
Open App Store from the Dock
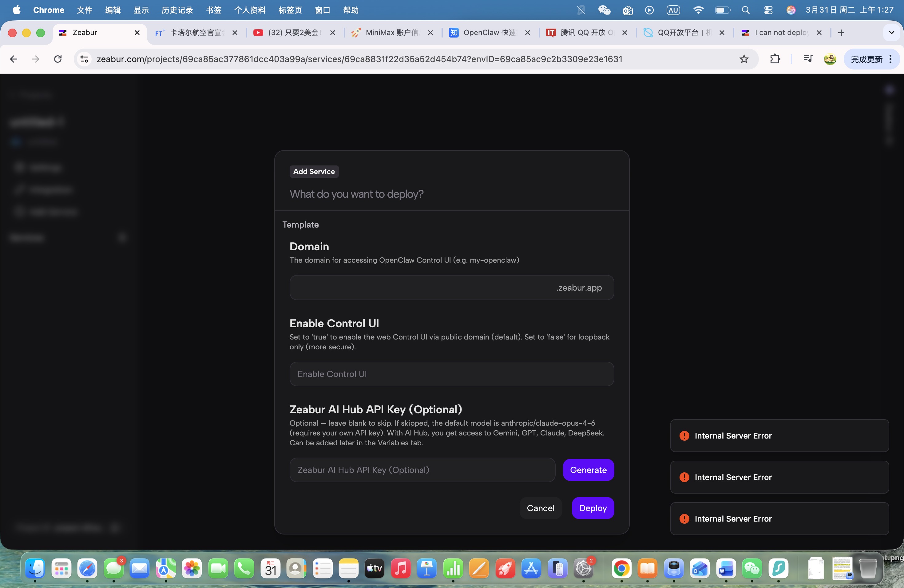[531, 568]
